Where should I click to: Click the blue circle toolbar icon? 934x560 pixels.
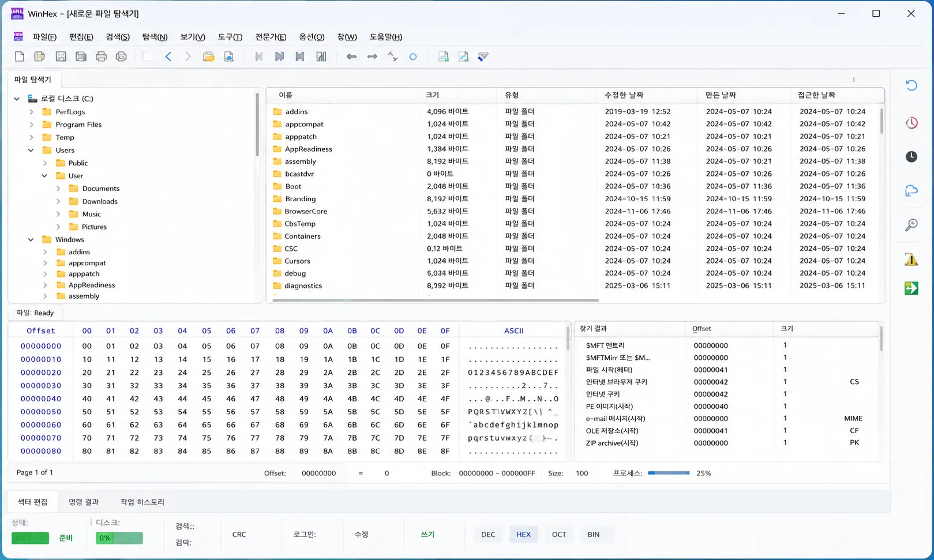[413, 57]
